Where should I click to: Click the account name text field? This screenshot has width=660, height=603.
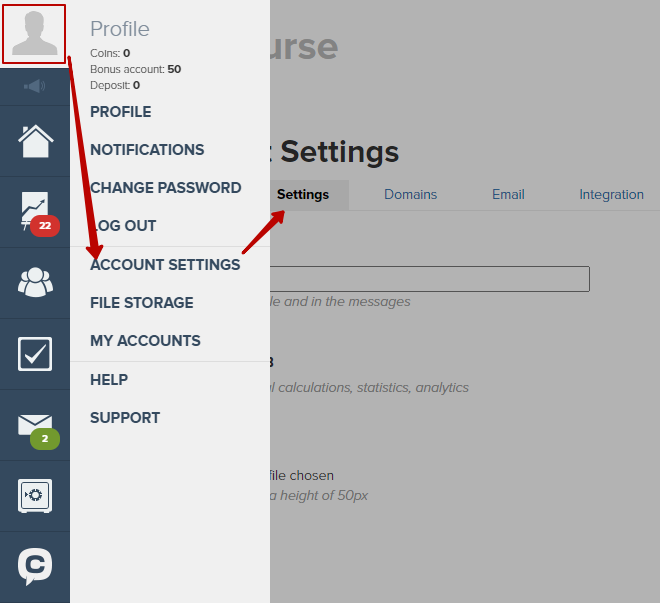coord(429,279)
